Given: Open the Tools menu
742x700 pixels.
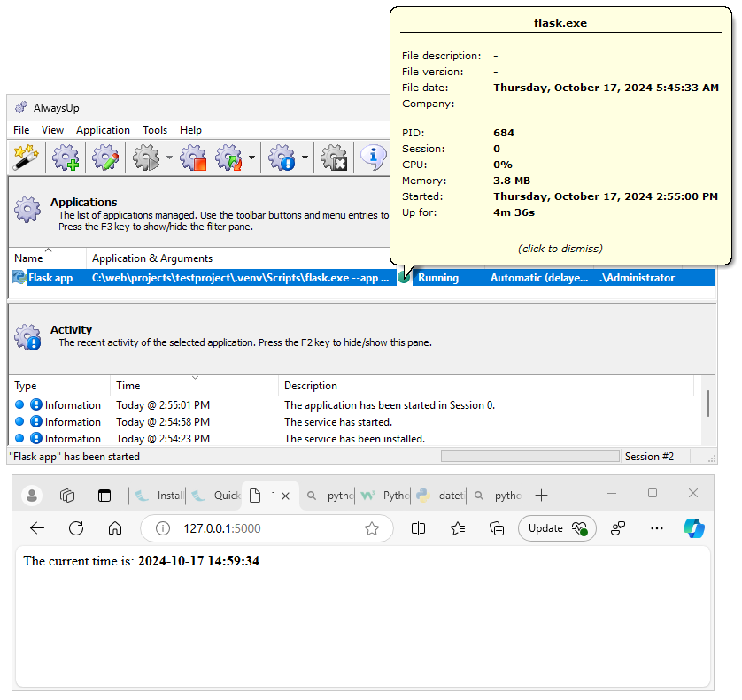Looking at the screenshot, I should pyautogui.click(x=155, y=130).
